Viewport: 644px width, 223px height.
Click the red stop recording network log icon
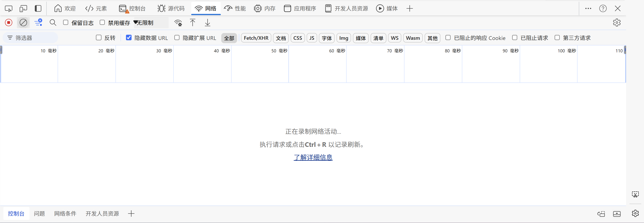(8, 23)
